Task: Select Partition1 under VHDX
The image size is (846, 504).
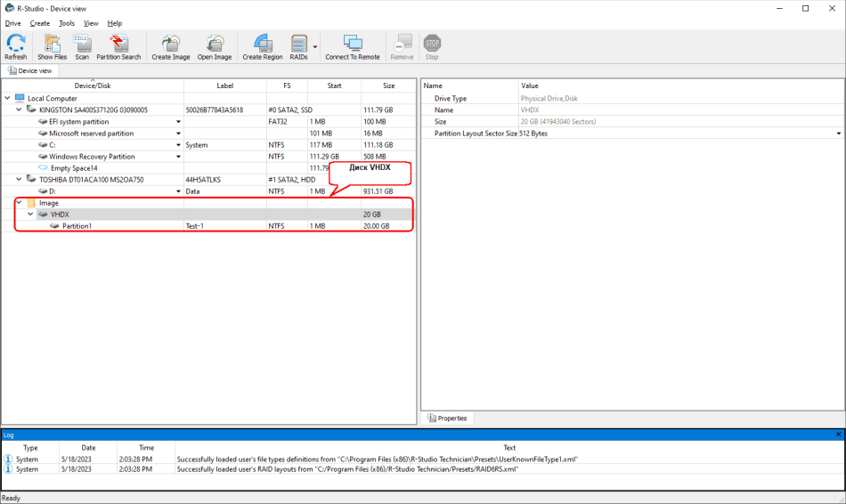Action: pyautogui.click(x=208, y=226)
